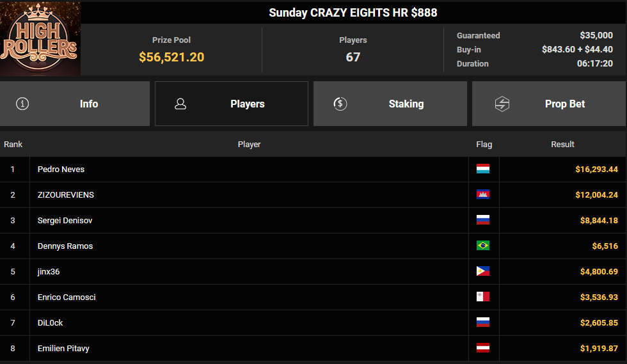Click the flag beside Enrico Camosci

click(x=483, y=297)
